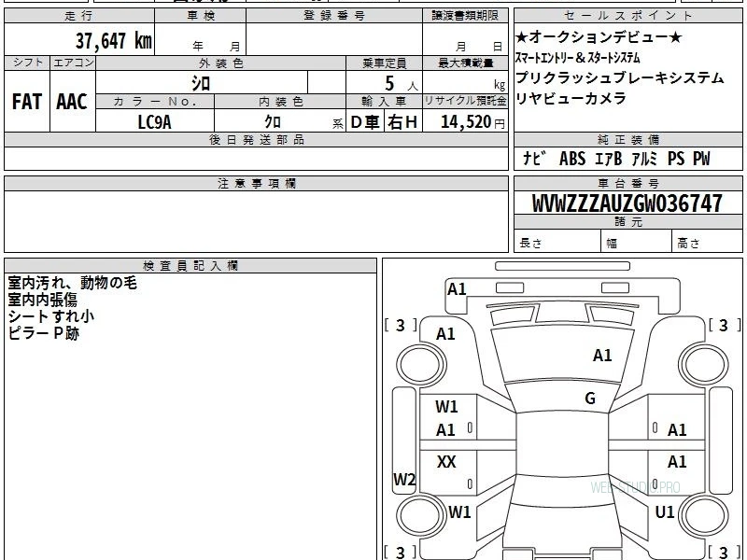This screenshot has width=747, height=560.
Task: Click the カラーNo. header
Action: click(155, 102)
